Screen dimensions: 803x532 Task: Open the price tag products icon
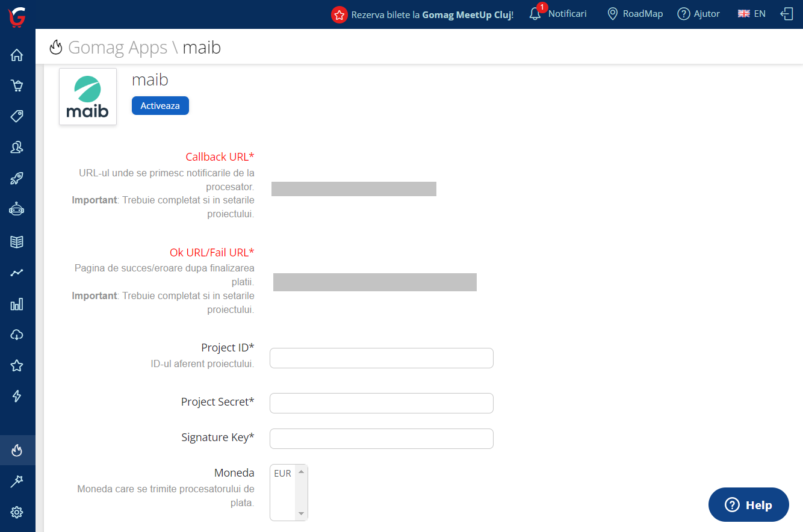point(17,116)
